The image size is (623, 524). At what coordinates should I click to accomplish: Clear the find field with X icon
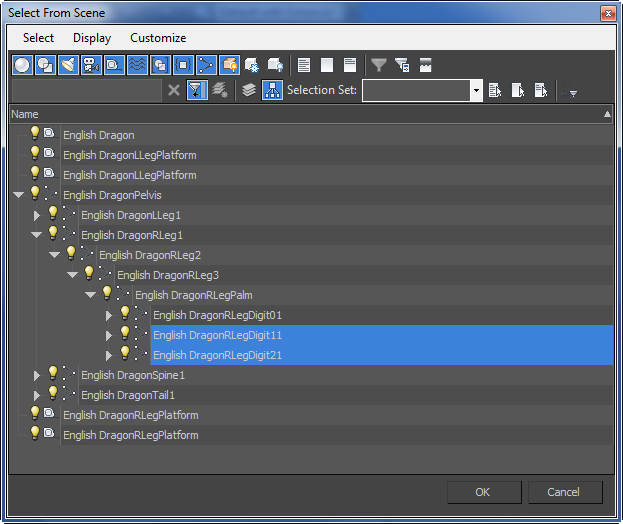click(x=174, y=90)
